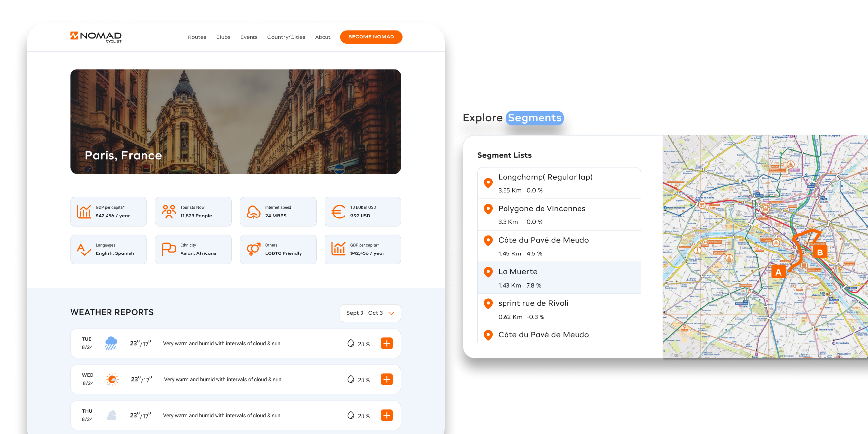Click the LGBTG Friendly gender icon
This screenshot has height=434, width=868.
point(253,250)
